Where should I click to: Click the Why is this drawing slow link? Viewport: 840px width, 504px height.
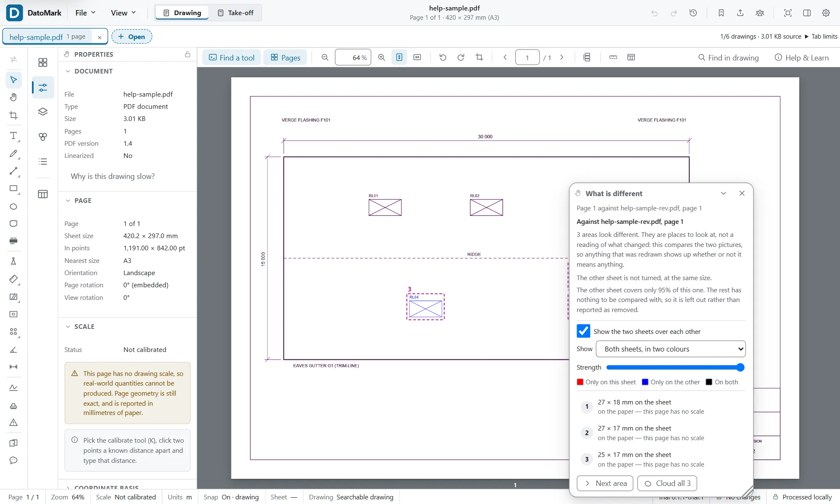click(113, 176)
